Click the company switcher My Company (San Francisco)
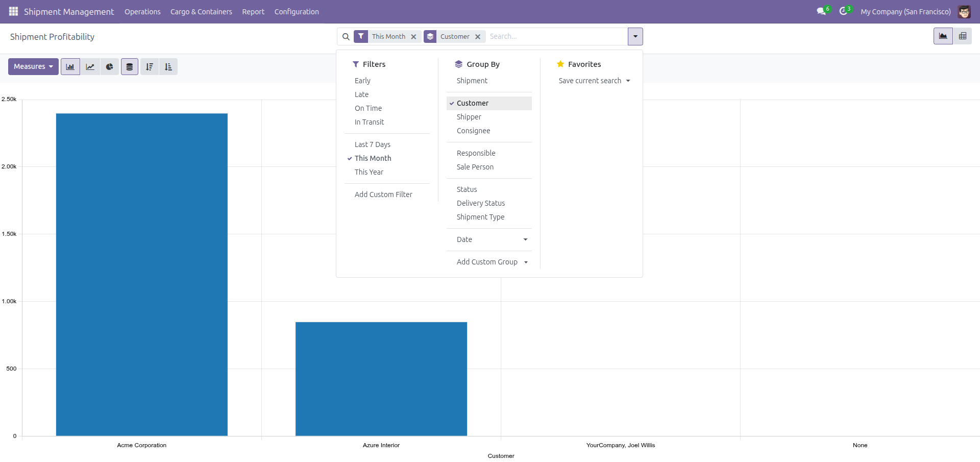Viewport: 980px width, 462px height. pos(905,12)
